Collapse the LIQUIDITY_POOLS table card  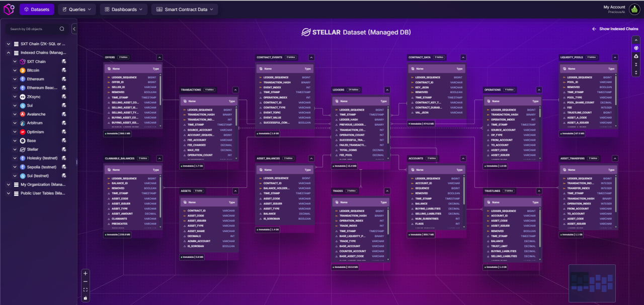tap(615, 57)
